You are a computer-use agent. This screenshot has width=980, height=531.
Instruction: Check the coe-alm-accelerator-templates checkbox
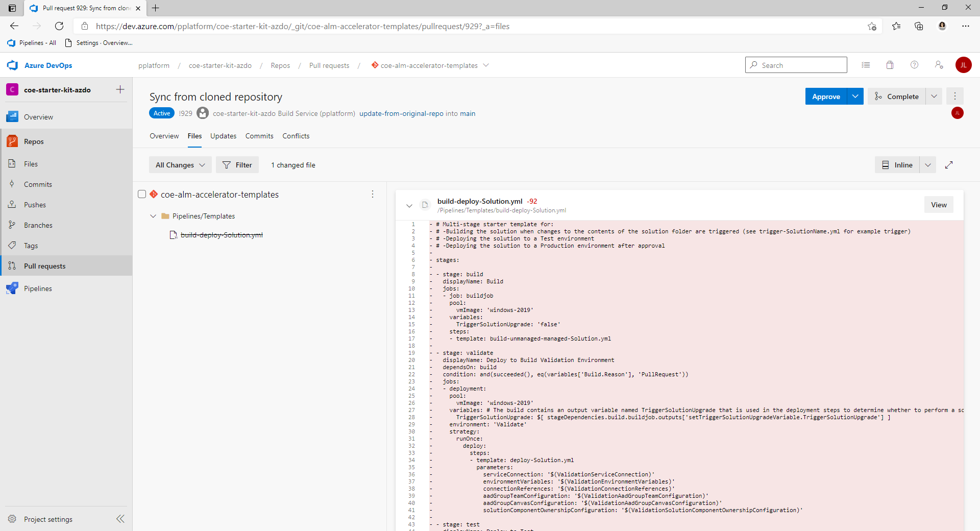(x=142, y=194)
